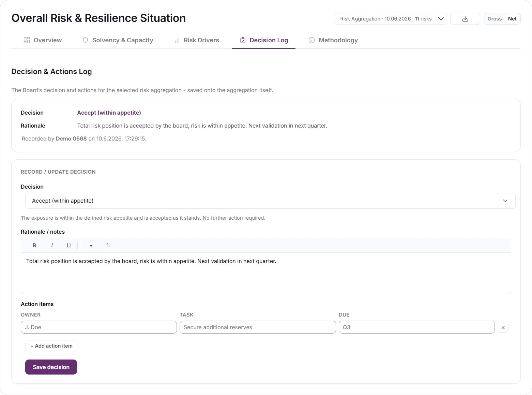Switch view to Gross
The width and height of the screenshot is (532, 395).
[x=495, y=19]
